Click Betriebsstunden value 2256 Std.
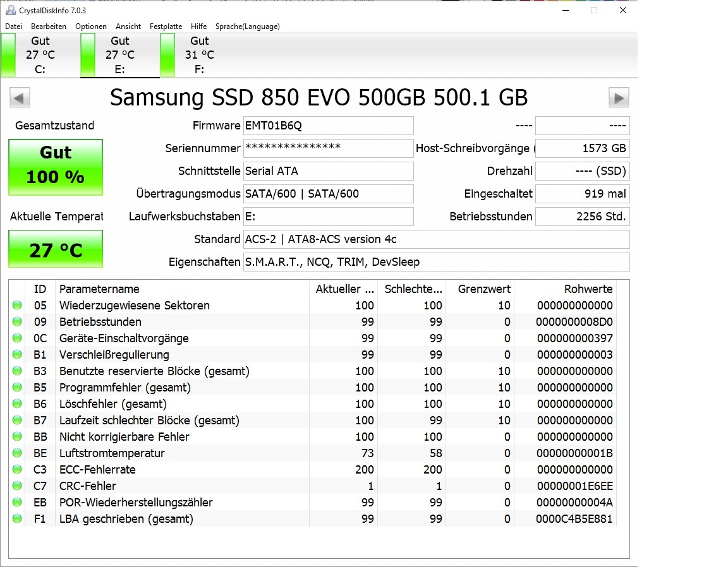Screen dimensions: 728x567 583,217
